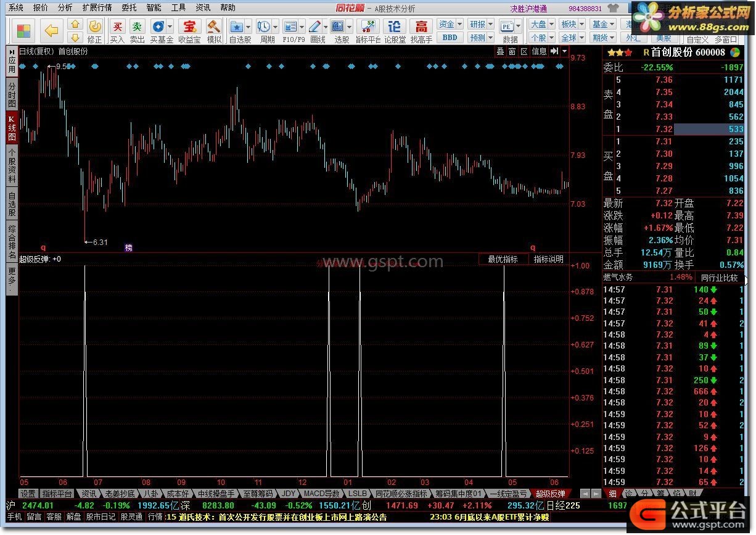
Task: Open the 卖出 sell order icon
Action: pyautogui.click(x=137, y=31)
